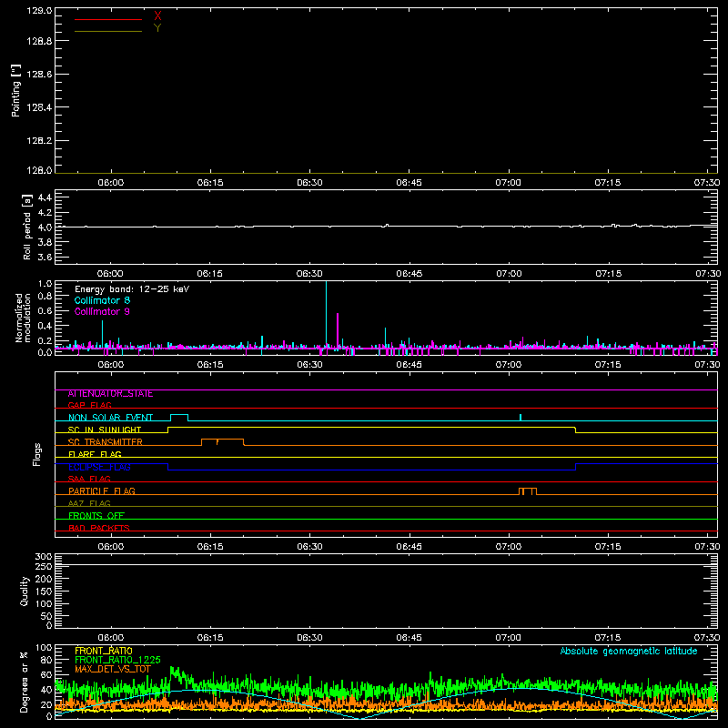This screenshot has height=728, width=728.
Task: Click the Quality axis title
Action: coord(25,591)
